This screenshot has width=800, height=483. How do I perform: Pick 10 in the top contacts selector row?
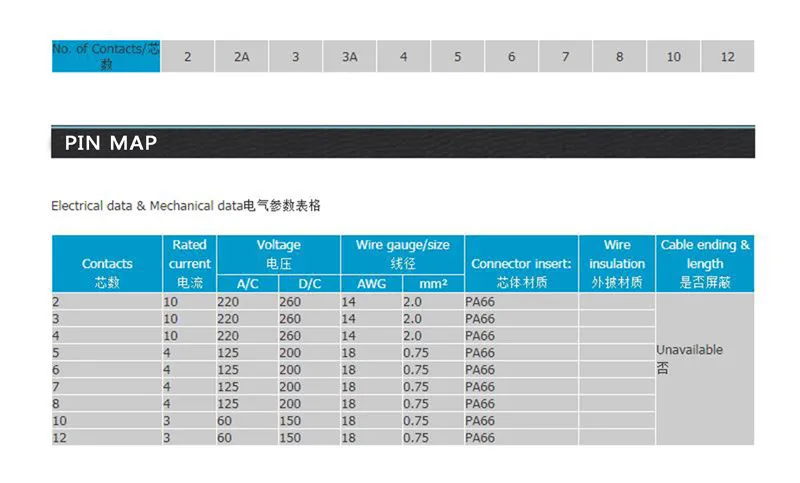673,57
